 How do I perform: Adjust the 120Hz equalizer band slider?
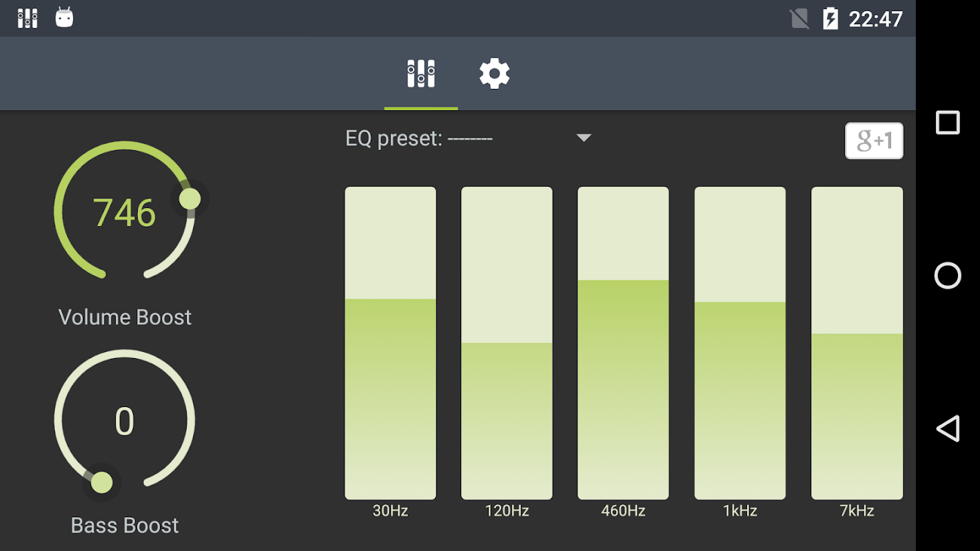pos(507,342)
